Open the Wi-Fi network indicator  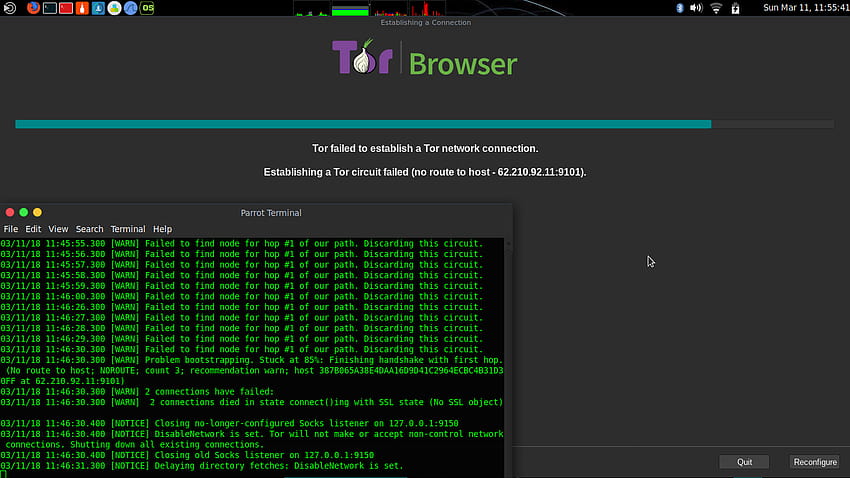(x=716, y=8)
